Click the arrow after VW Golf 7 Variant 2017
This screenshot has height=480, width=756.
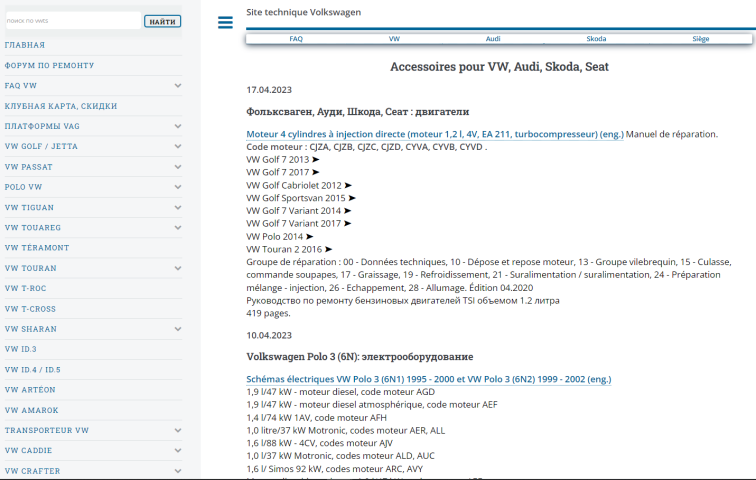348,223
